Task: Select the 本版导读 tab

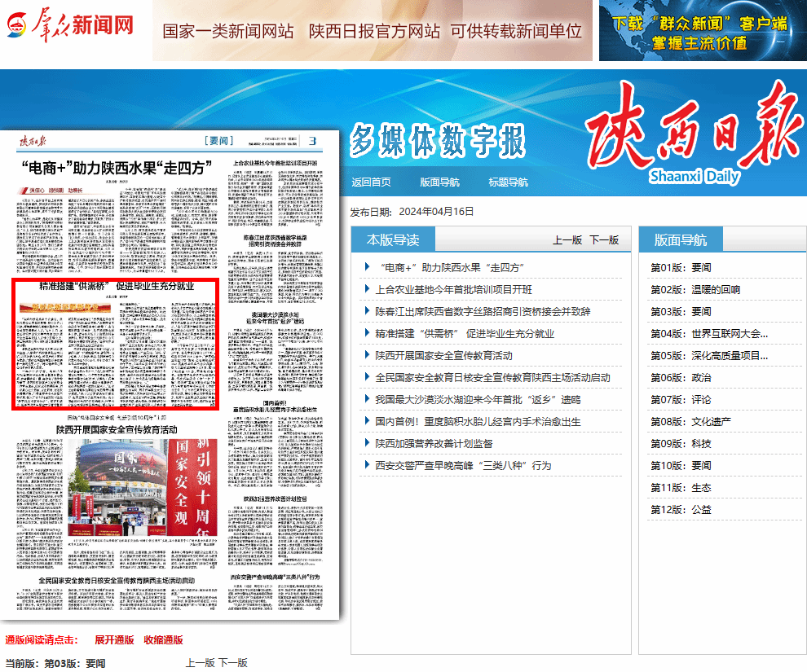Action: point(393,239)
